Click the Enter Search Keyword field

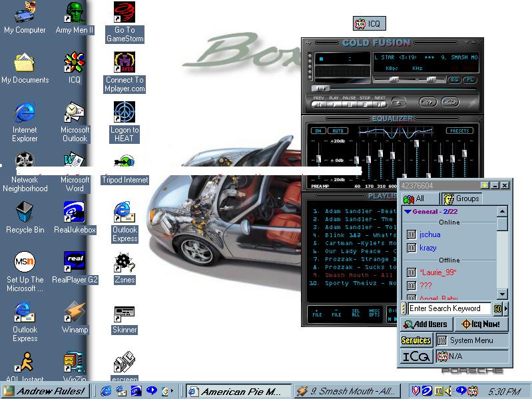click(448, 308)
